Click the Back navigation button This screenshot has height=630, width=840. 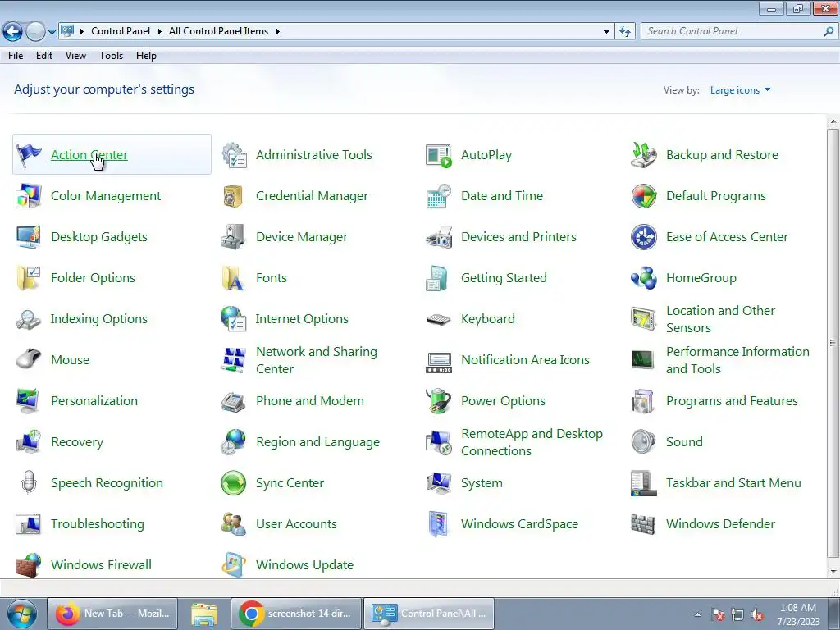coord(12,32)
